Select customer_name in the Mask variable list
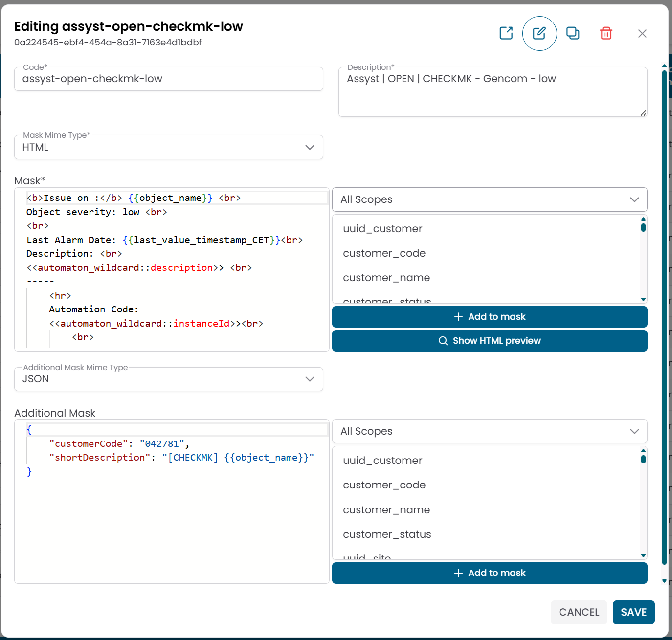Screen dimensions: 672x640 click(386, 278)
